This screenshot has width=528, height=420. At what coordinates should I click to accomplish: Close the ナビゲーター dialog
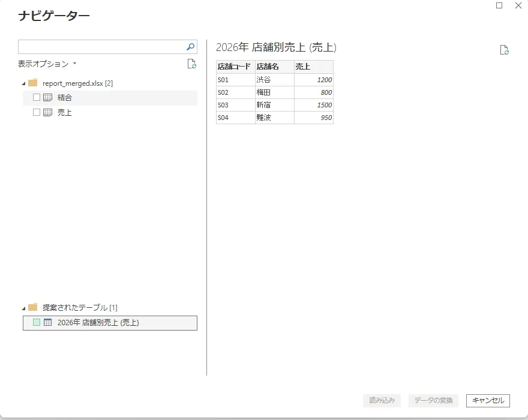point(518,5)
